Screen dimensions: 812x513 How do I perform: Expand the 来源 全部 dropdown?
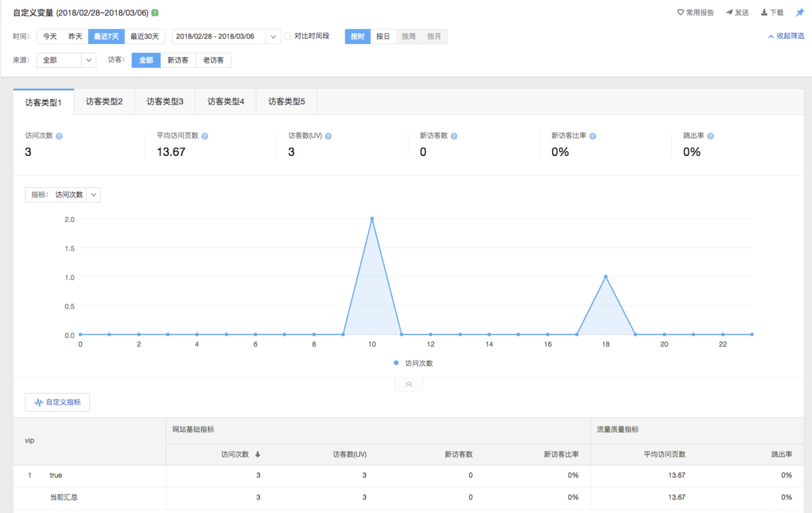point(89,60)
